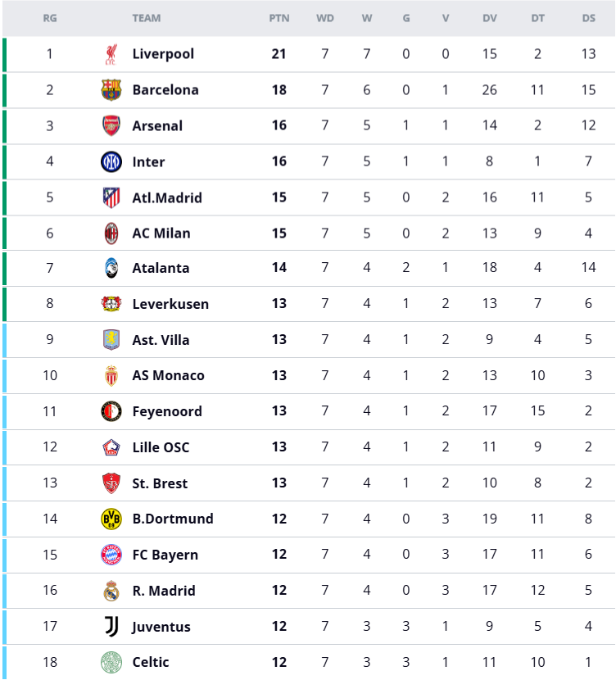Open the Lille OSC team link

click(161, 447)
